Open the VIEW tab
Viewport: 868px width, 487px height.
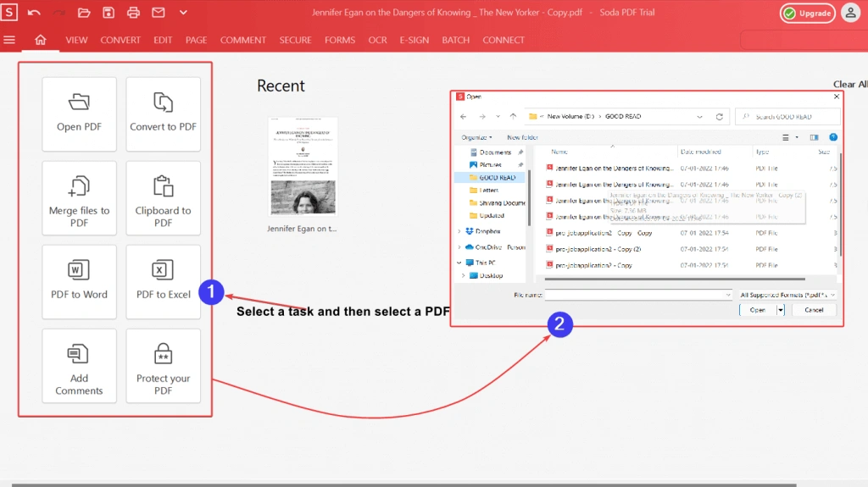pos(76,40)
